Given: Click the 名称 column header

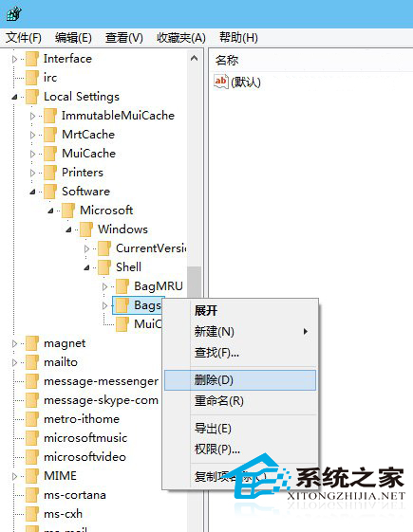Looking at the screenshot, I should pyautogui.click(x=227, y=61).
